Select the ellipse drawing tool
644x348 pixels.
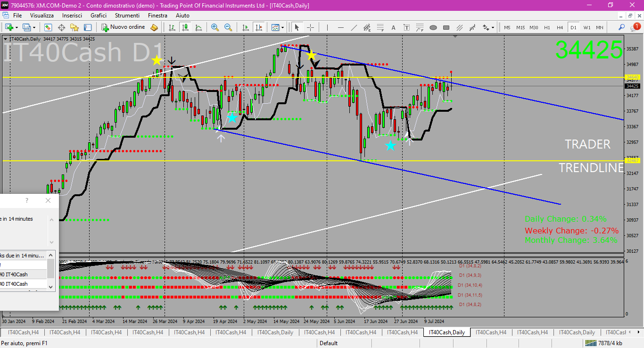[x=433, y=27]
